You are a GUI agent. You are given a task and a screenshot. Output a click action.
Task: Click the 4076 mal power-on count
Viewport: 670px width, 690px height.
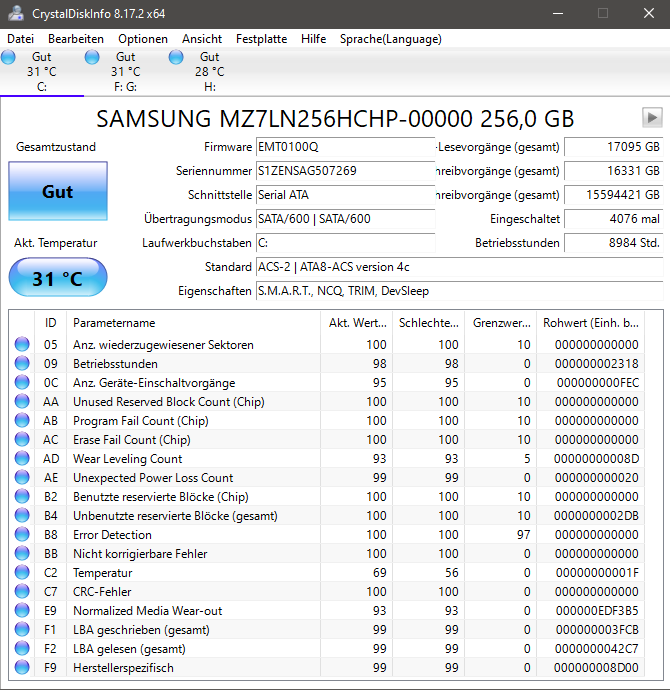(x=613, y=219)
